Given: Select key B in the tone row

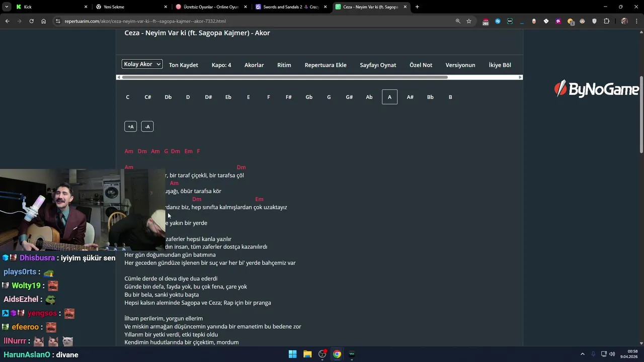Looking at the screenshot, I should pos(450,97).
